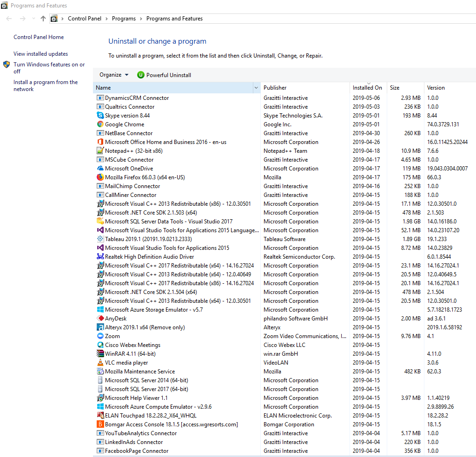Open recent locations dropdown beside Forward arrow
Viewport: 476px width, 457px height.
(x=33, y=19)
